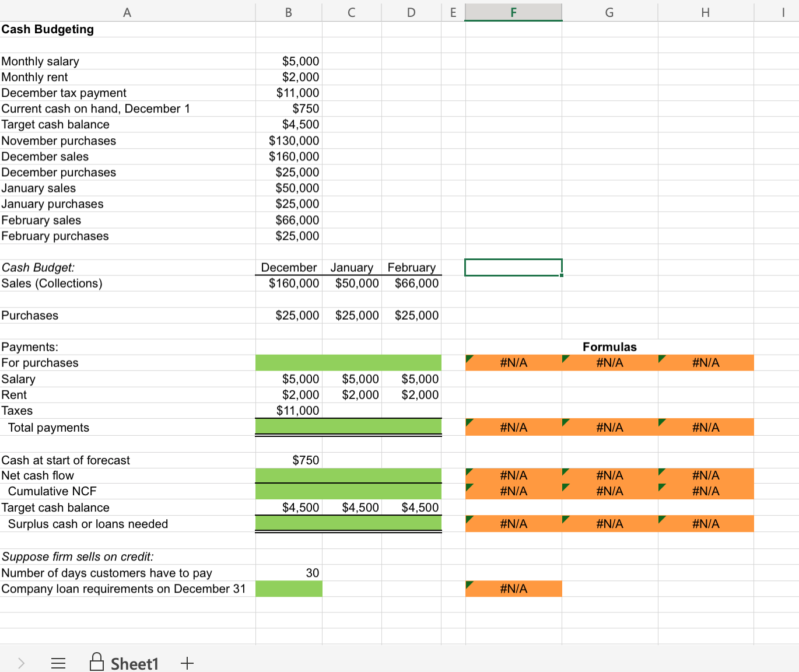Select the 'December' cash budget column heading
Screen dimensions: 799x672
click(289, 267)
